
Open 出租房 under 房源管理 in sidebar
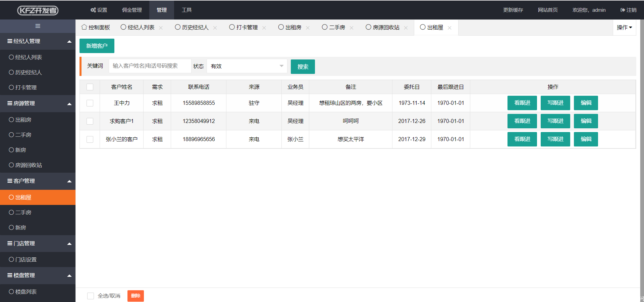click(38, 120)
